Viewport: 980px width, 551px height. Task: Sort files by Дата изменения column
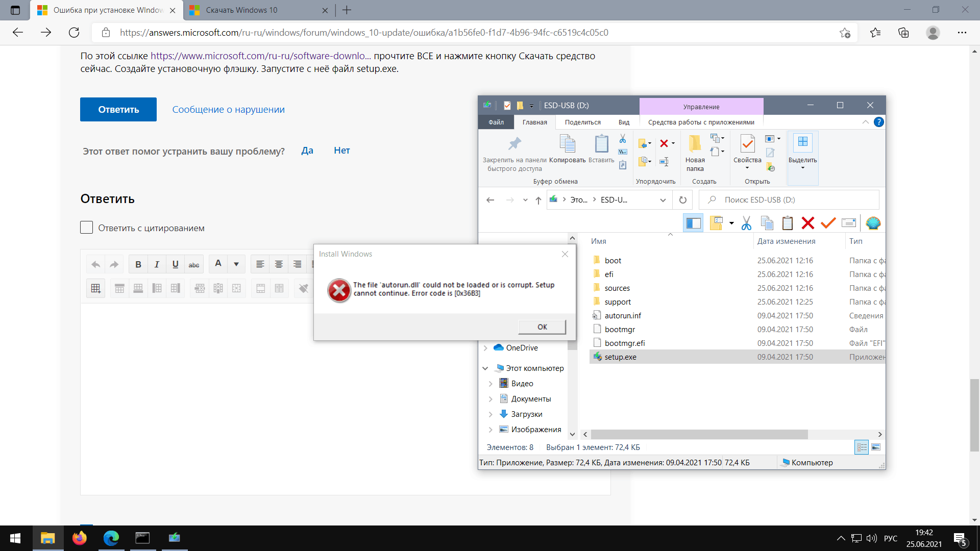786,241
